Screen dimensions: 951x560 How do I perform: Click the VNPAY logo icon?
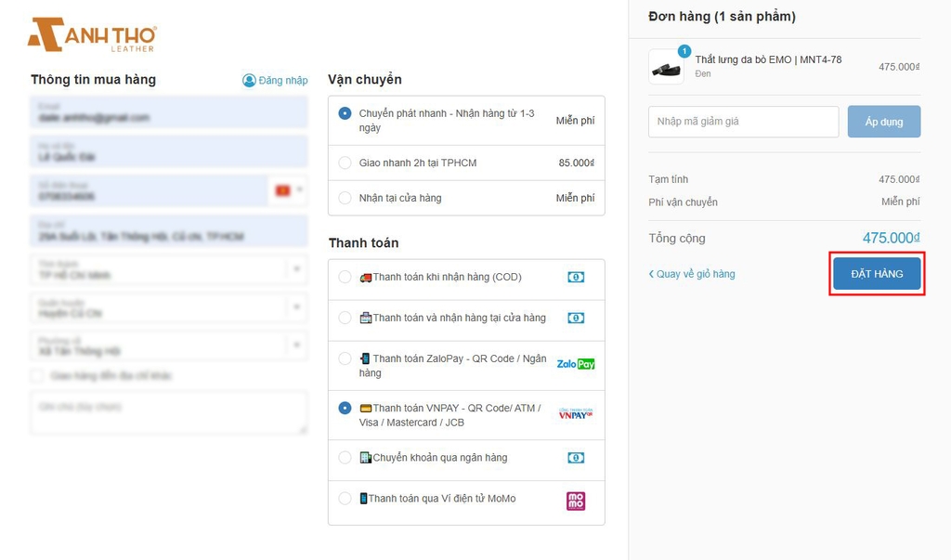coord(576,414)
